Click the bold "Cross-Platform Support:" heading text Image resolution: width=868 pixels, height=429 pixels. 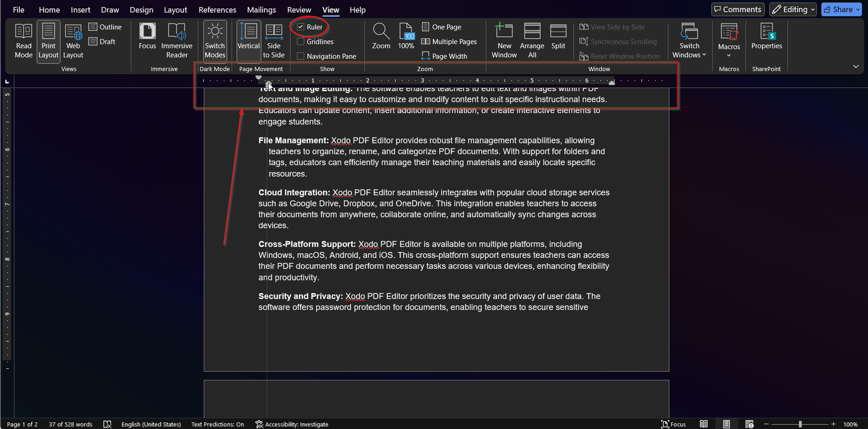307,244
